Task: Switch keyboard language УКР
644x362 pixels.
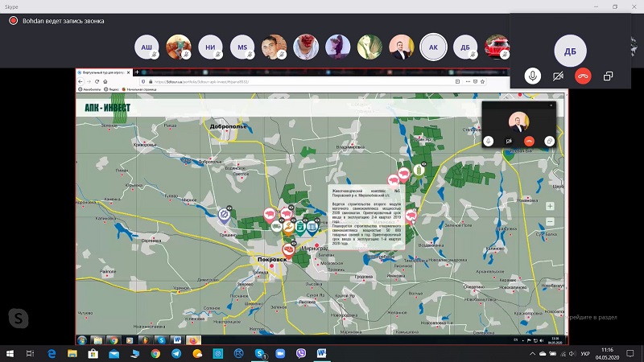Action: pos(586,353)
